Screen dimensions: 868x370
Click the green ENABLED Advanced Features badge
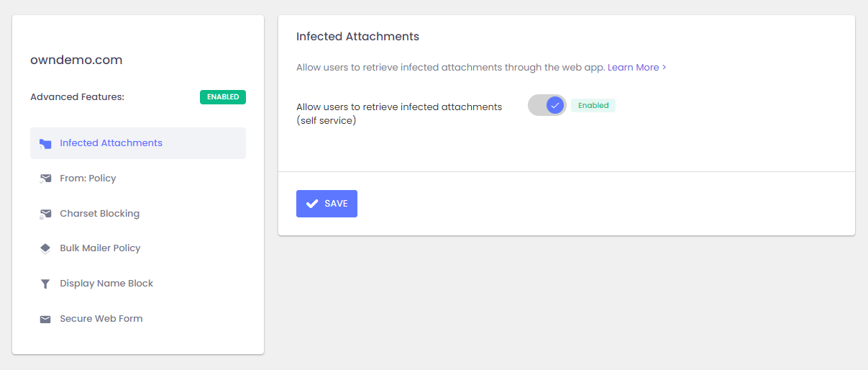point(223,97)
